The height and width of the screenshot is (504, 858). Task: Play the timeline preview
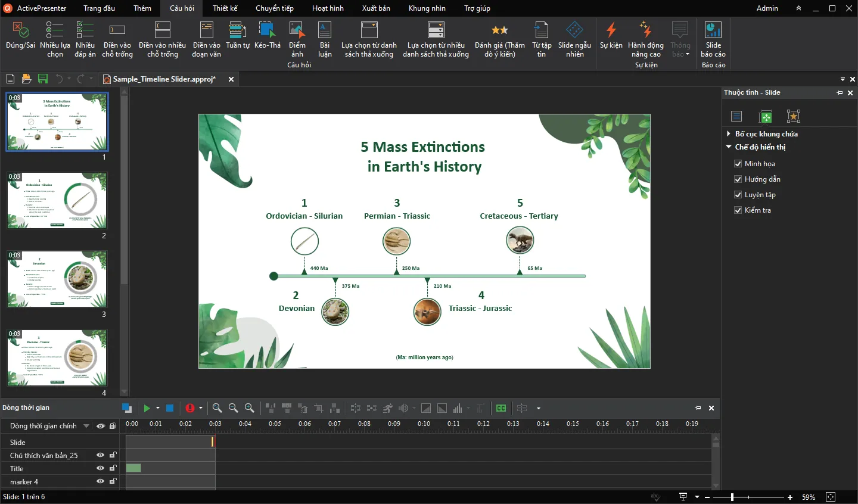coord(147,408)
